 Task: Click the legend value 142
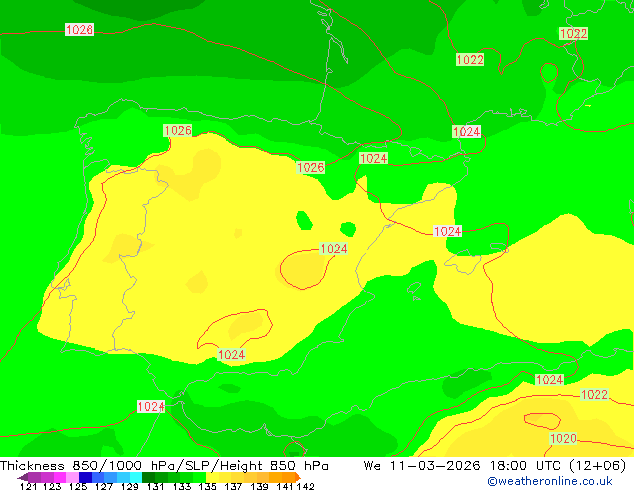pyautogui.click(x=305, y=486)
